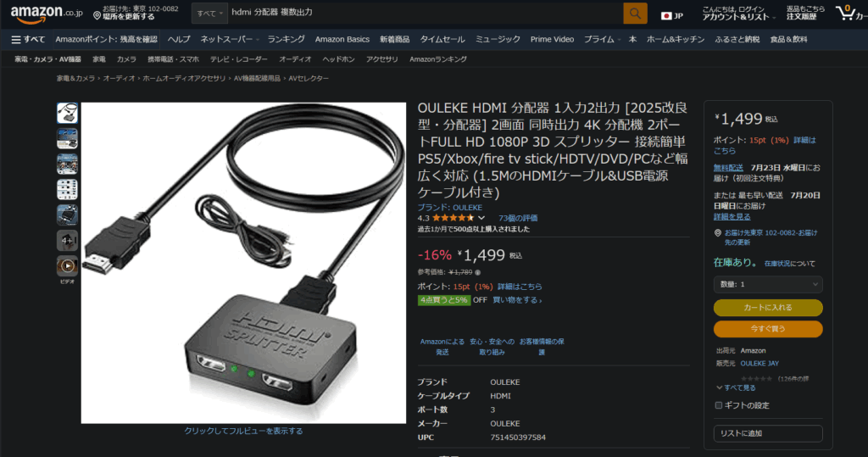Click the カートに入れる button
Image resolution: width=868 pixels, height=457 pixels.
click(768, 308)
